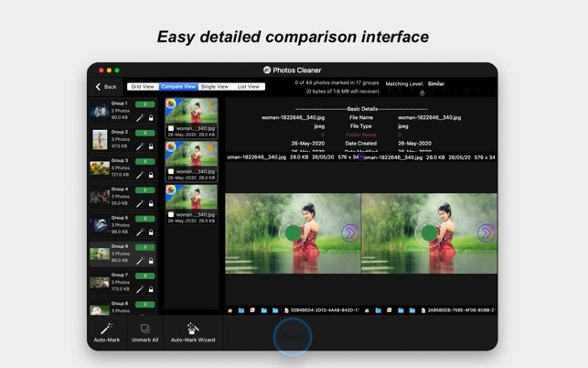Click the Trash button at the bottom
The height and width of the screenshot is (368, 588).
(x=293, y=337)
